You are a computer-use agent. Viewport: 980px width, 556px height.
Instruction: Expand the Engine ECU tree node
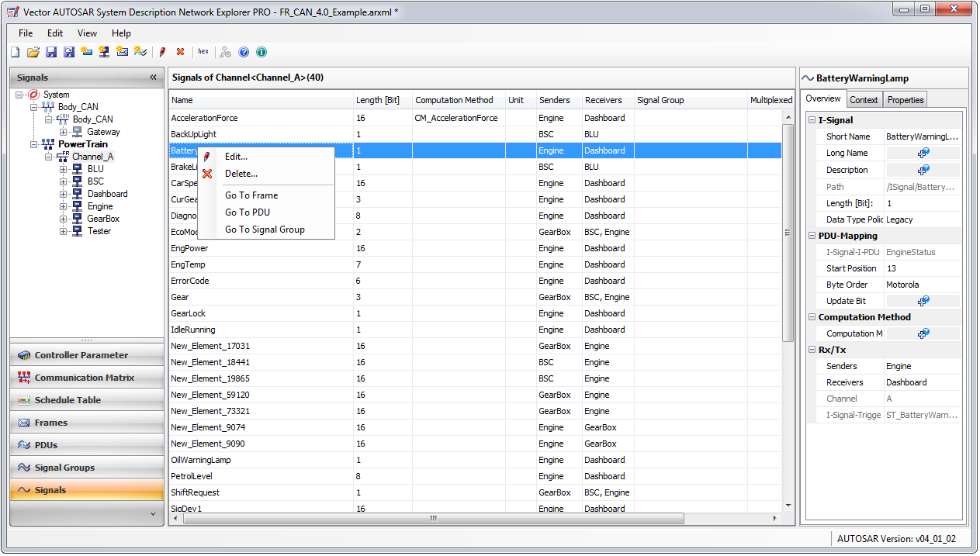point(64,206)
